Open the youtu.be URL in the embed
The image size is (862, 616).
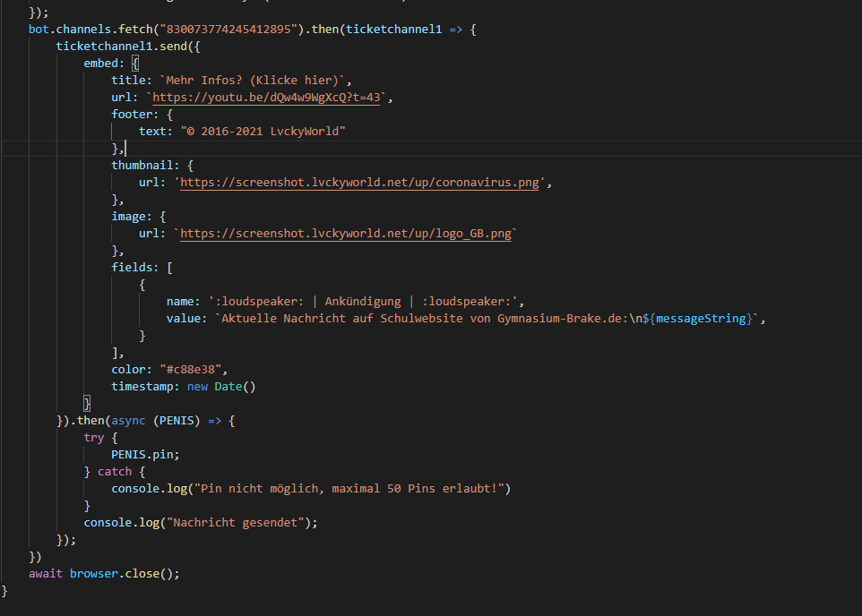pyautogui.click(x=269, y=97)
